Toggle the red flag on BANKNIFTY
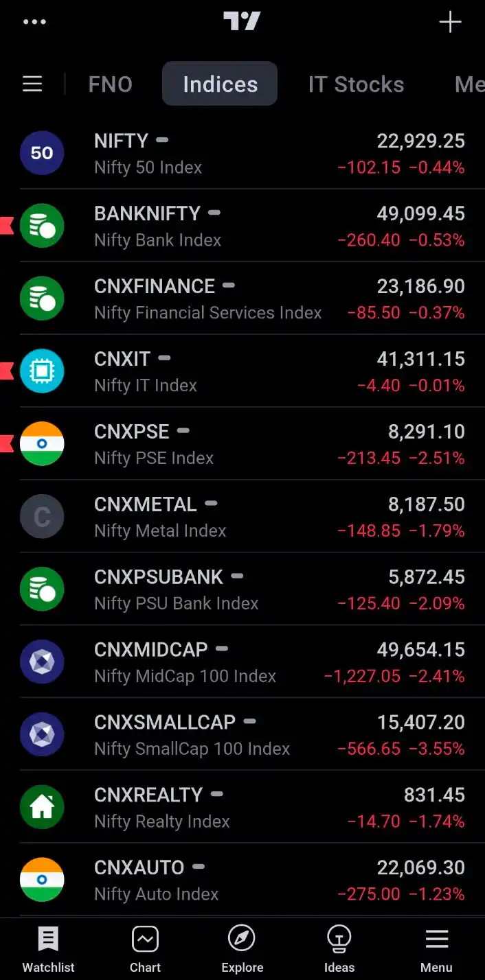 [7, 225]
